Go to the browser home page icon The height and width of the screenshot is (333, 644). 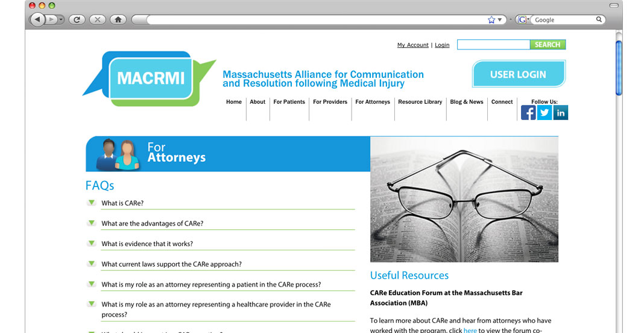[x=118, y=19]
